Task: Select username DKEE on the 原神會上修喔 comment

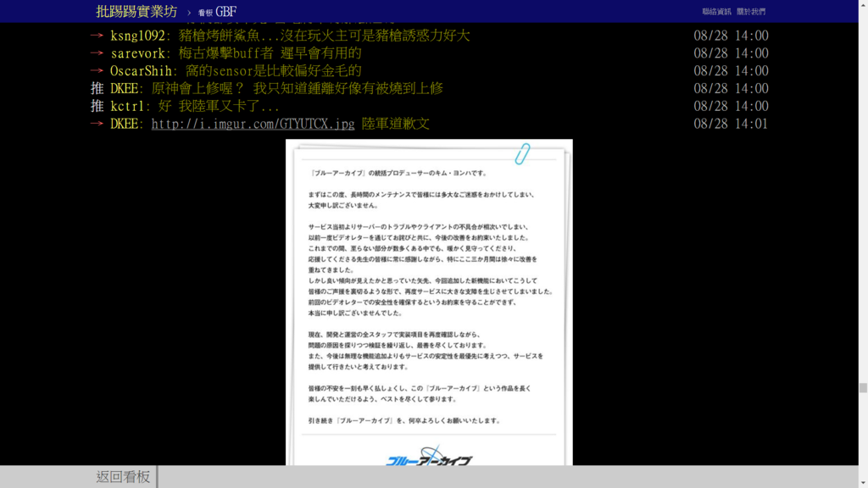Action: [124, 88]
